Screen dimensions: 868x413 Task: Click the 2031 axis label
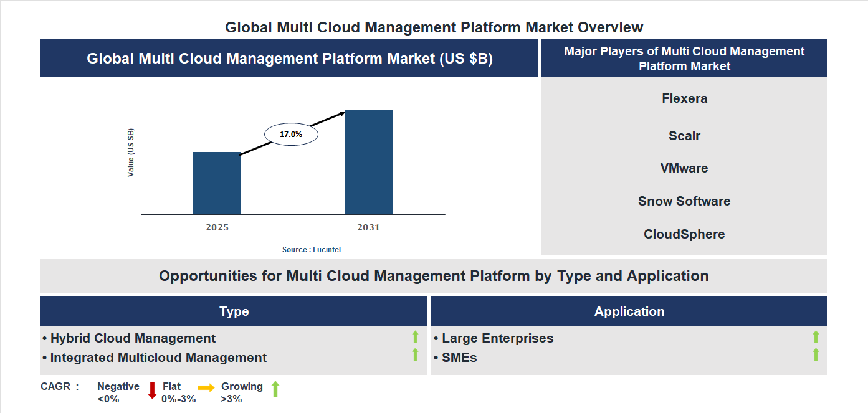click(368, 227)
